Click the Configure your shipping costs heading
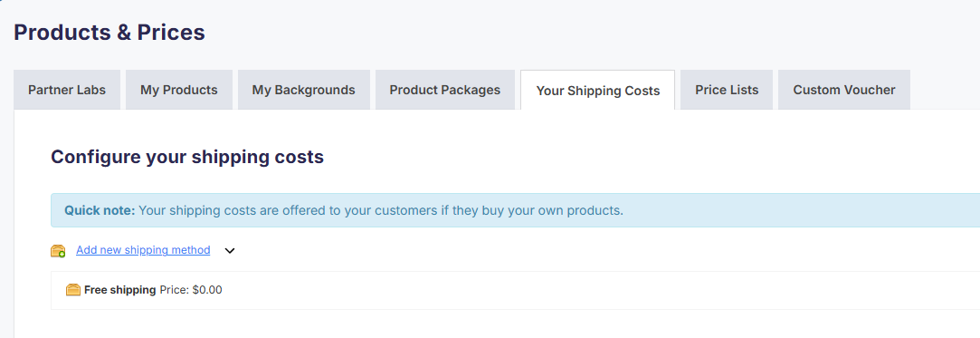 (x=187, y=157)
